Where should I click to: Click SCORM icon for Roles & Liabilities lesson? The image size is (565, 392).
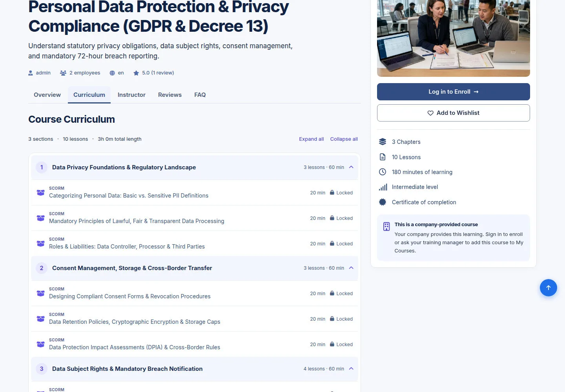(x=40, y=243)
